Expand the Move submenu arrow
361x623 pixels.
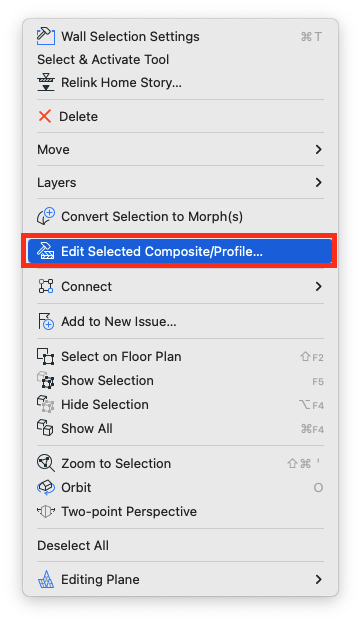(x=318, y=149)
